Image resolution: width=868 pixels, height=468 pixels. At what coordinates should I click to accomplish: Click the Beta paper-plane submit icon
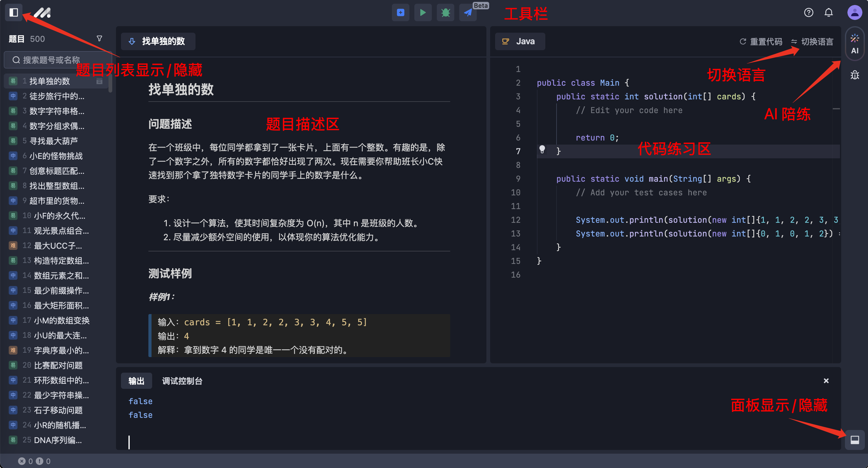pos(468,12)
